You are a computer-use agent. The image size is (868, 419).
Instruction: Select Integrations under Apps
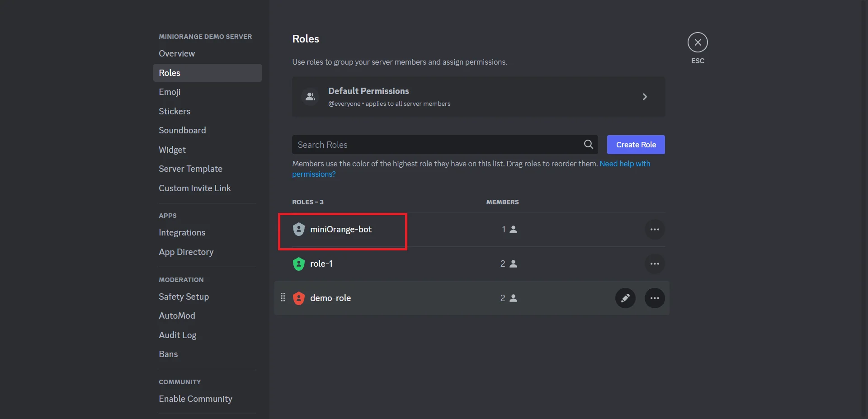pos(182,232)
